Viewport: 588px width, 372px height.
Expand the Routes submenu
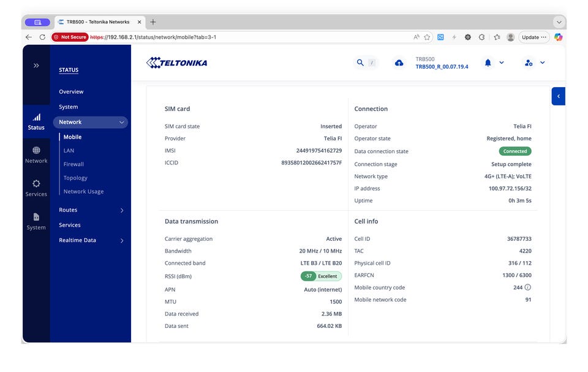tap(122, 210)
